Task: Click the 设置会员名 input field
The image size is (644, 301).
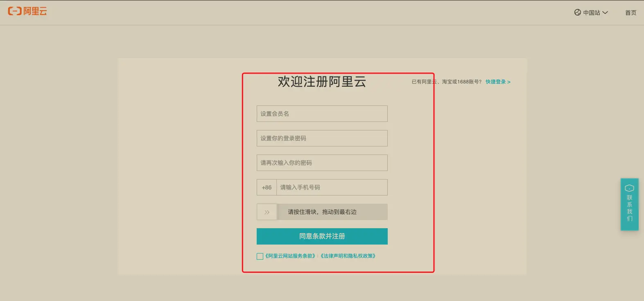Action: 322,114
